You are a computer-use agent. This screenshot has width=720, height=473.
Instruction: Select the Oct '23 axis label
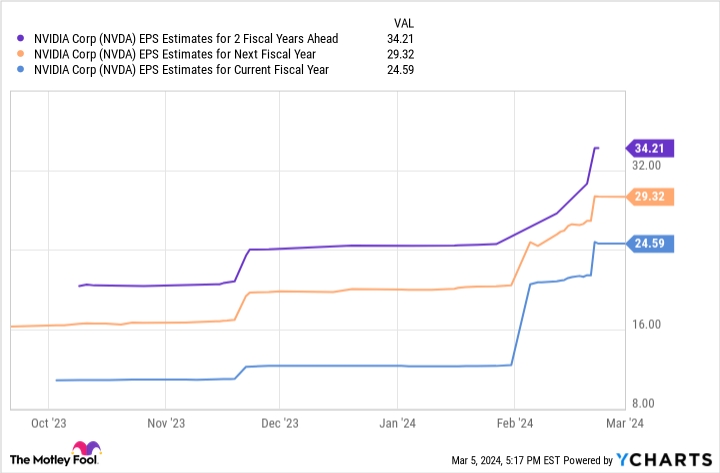49,423
